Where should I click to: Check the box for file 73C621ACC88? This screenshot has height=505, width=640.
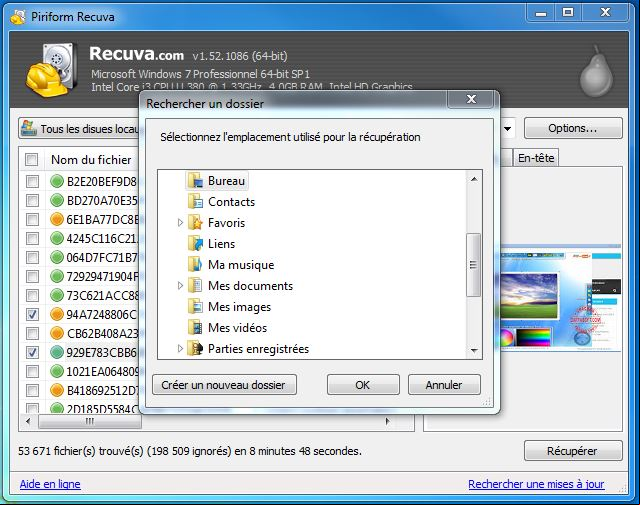pos(32,295)
